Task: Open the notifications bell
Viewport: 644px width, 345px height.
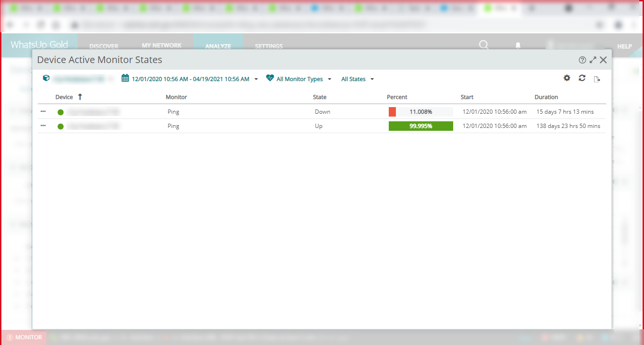Action: click(518, 45)
